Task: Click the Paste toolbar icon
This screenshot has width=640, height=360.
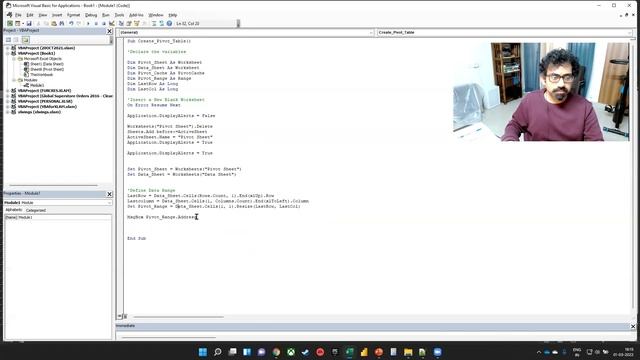Action: point(54,24)
